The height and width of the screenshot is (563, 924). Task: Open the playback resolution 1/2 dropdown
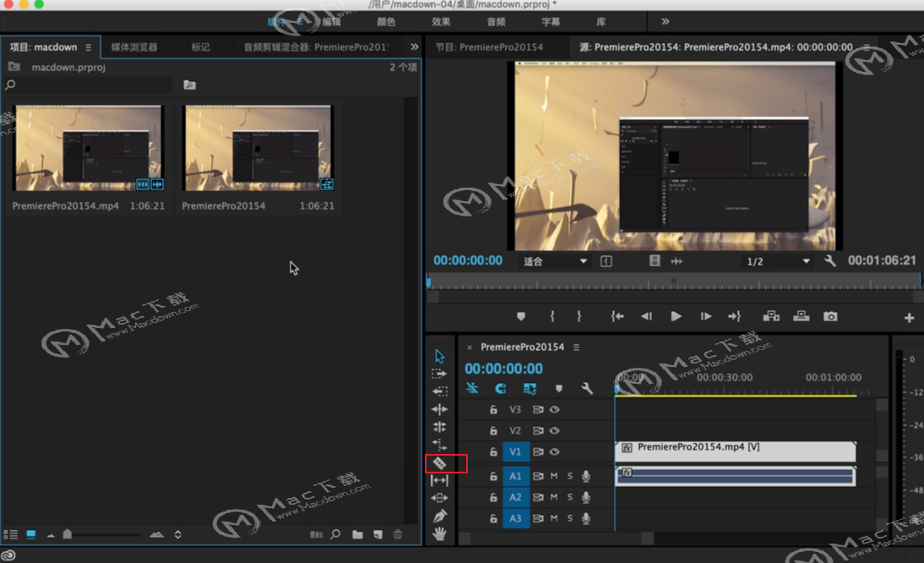(778, 261)
